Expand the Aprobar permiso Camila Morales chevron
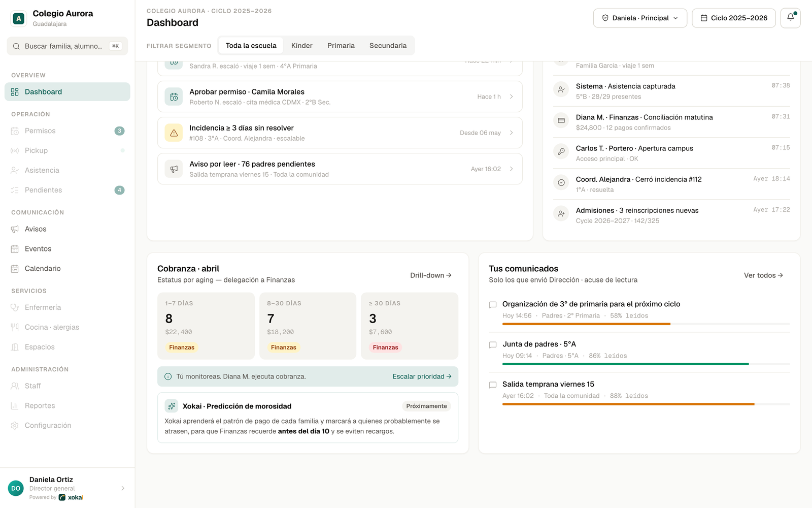The image size is (812, 508). pos(511,97)
